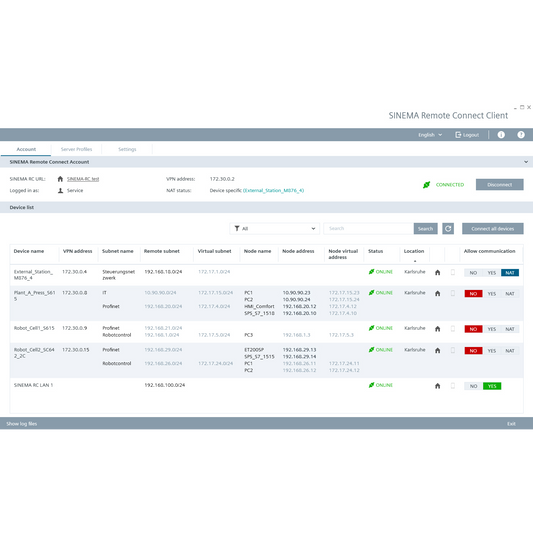This screenshot has height=533, width=533.
Task: Click the Status column header
Action: pyautogui.click(x=375, y=251)
